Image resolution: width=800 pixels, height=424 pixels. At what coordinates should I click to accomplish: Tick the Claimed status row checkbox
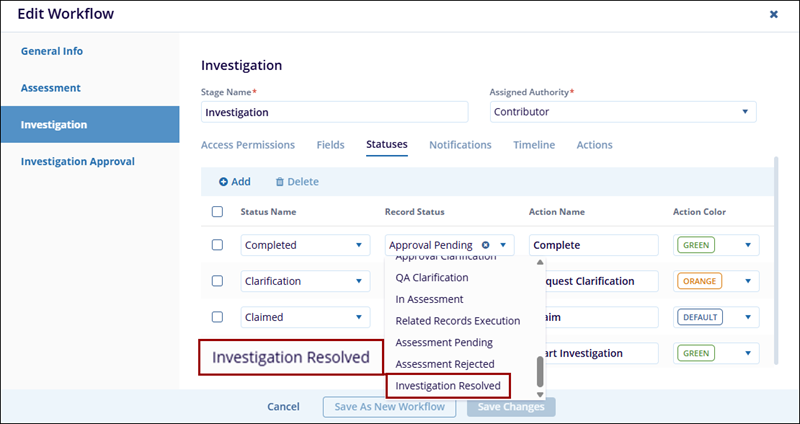pos(217,317)
